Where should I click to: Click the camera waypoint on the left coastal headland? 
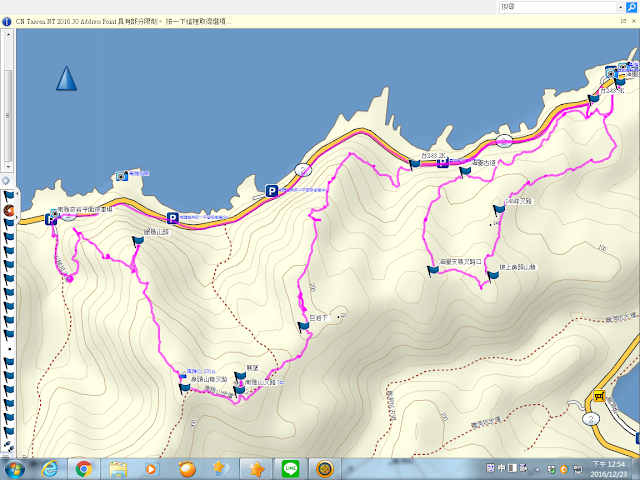121,176
